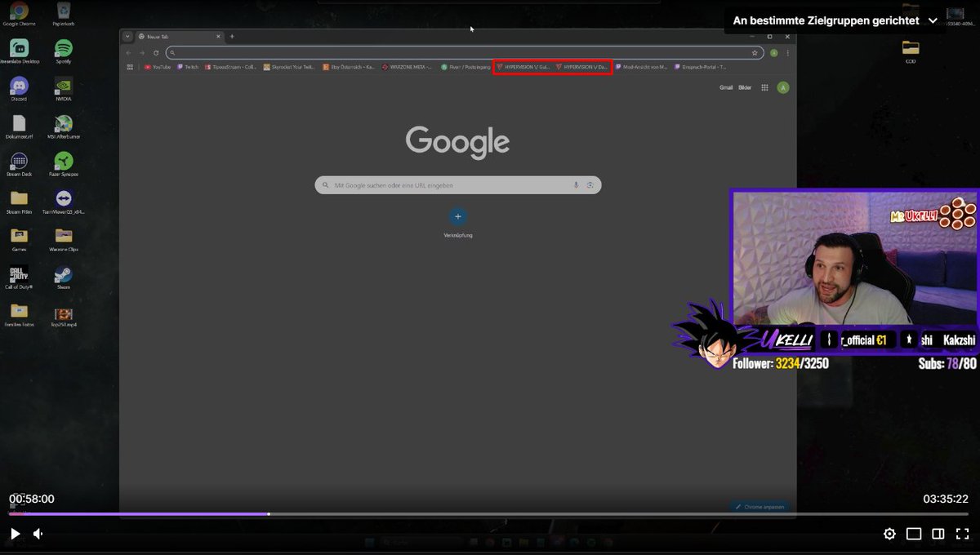Image resolution: width=980 pixels, height=555 pixels.
Task: Open a new tab with plus
Action: coord(232,36)
